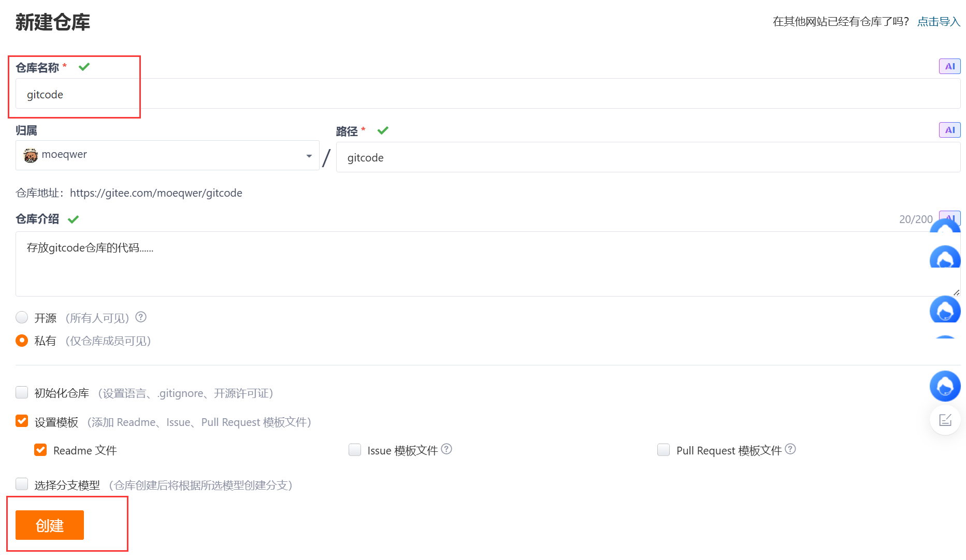Viewport: 966px width, 560px height.
Task: Enable the 选择分支模型 checkbox
Action: tap(22, 484)
